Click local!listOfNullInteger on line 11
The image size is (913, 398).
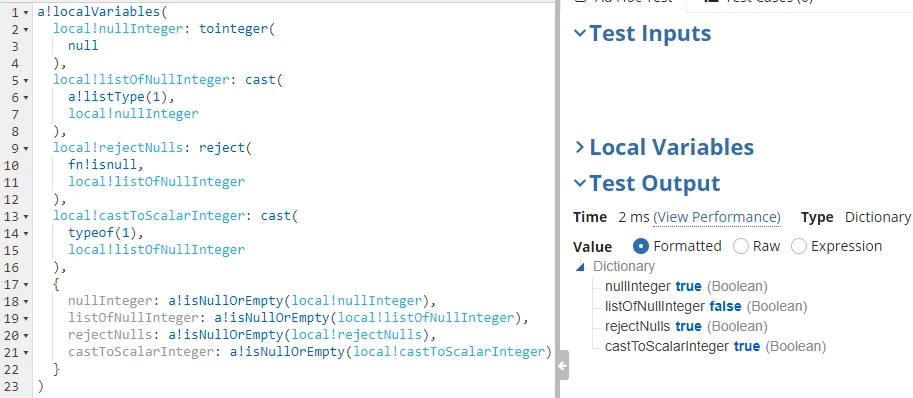pos(157,182)
